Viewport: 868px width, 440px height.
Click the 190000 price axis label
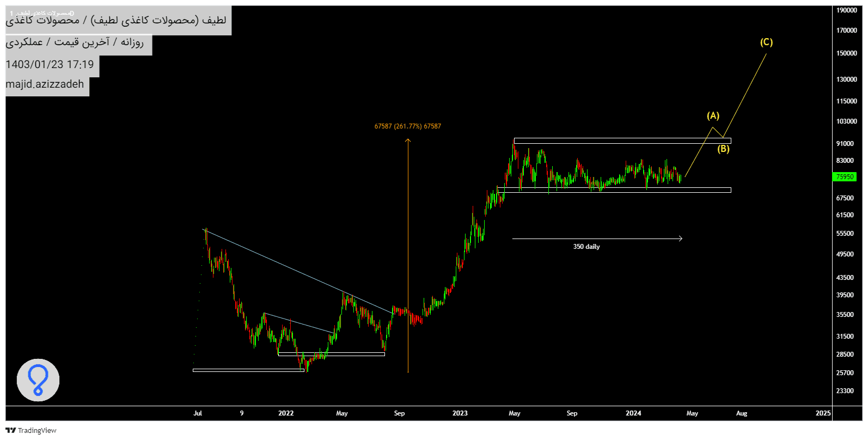coord(847,10)
